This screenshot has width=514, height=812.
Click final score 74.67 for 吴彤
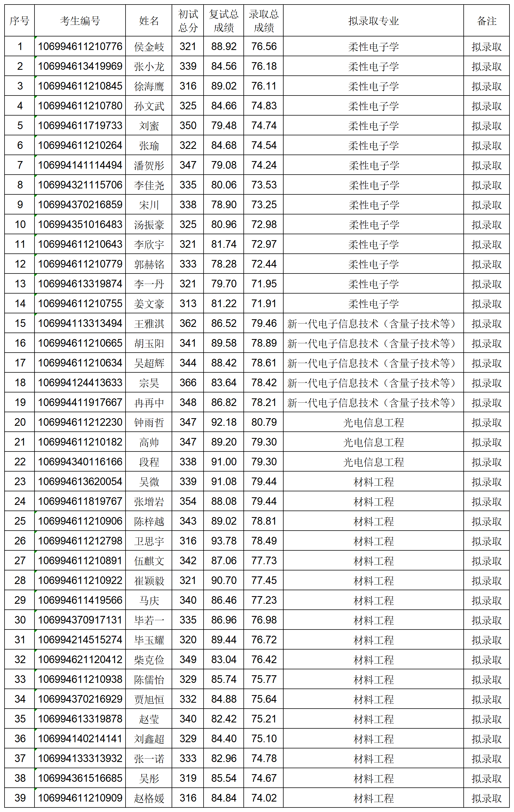pos(264,778)
